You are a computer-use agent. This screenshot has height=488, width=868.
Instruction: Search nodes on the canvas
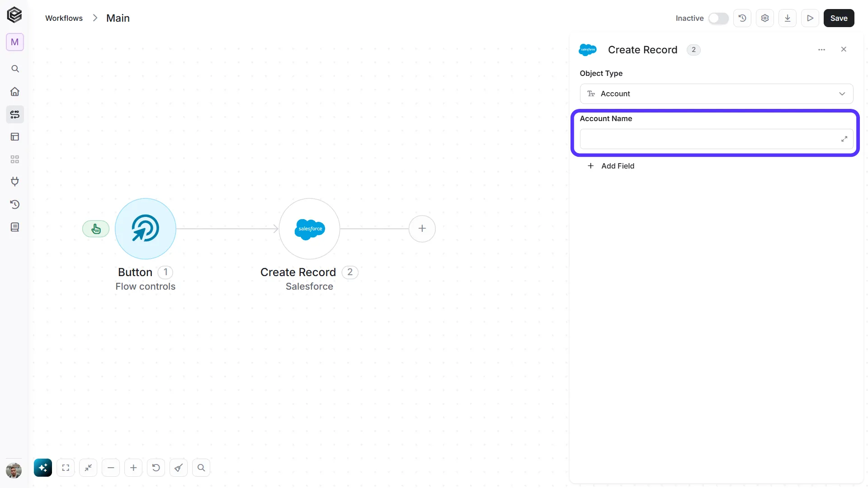coord(201,468)
